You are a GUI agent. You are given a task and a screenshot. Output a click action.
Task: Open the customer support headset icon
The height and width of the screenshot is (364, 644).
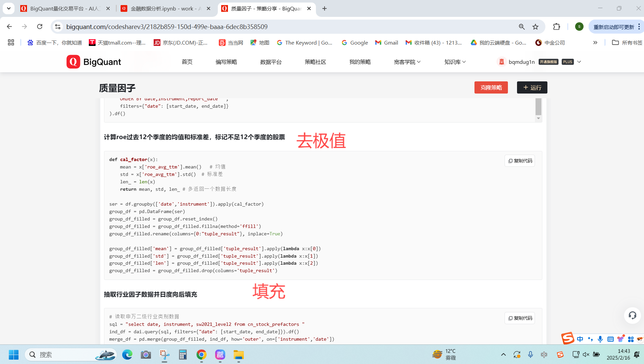coord(632,315)
